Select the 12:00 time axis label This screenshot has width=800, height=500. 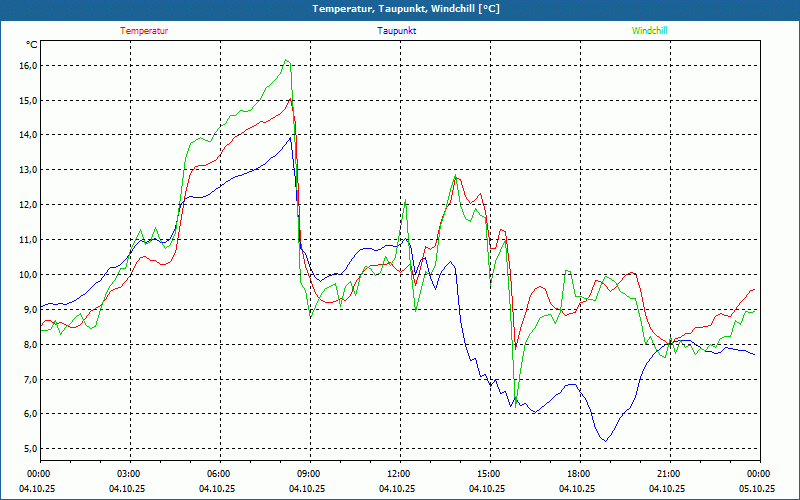(x=398, y=474)
